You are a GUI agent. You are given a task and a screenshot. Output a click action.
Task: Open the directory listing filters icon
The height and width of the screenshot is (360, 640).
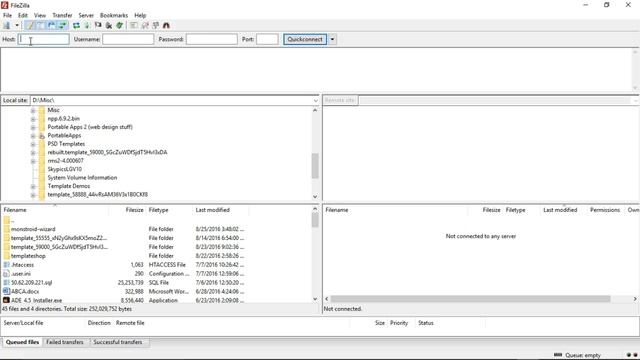[134, 25]
